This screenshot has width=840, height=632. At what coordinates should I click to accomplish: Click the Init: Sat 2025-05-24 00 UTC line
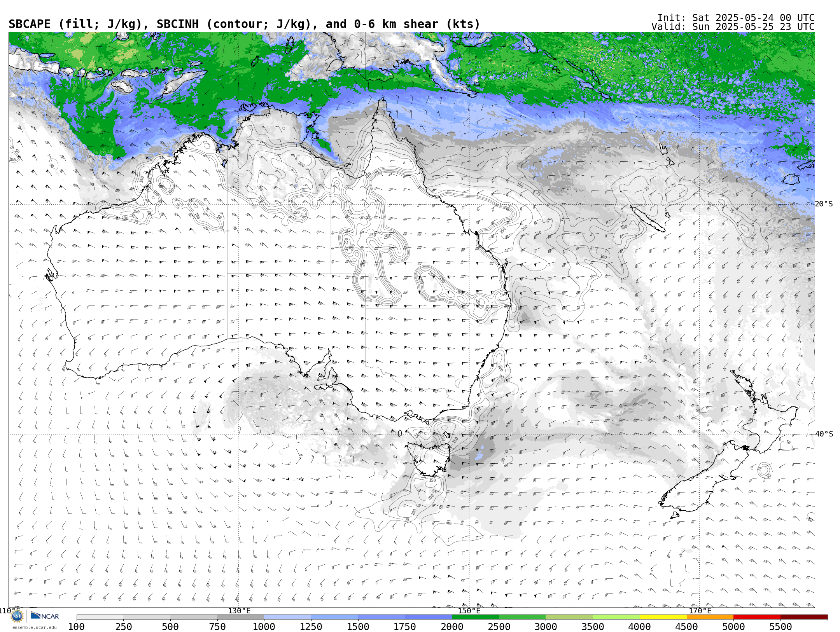[x=736, y=18]
